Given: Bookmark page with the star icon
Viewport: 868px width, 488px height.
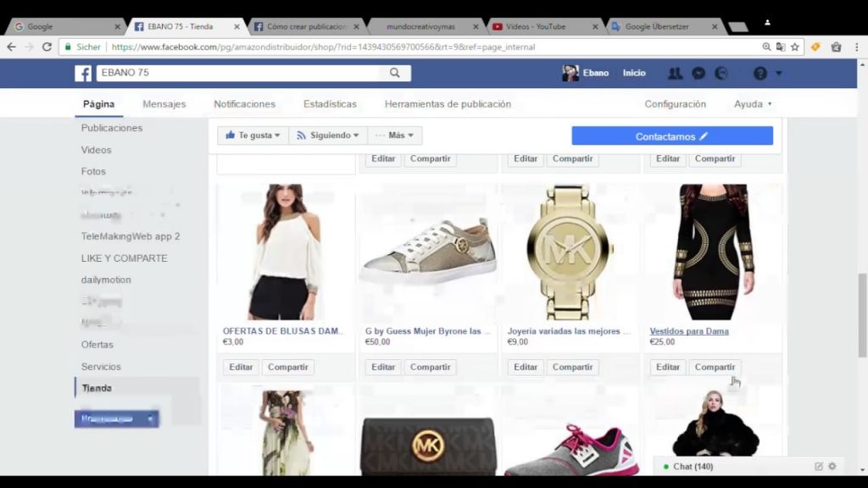Looking at the screenshot, I should (x=795, y=47).
